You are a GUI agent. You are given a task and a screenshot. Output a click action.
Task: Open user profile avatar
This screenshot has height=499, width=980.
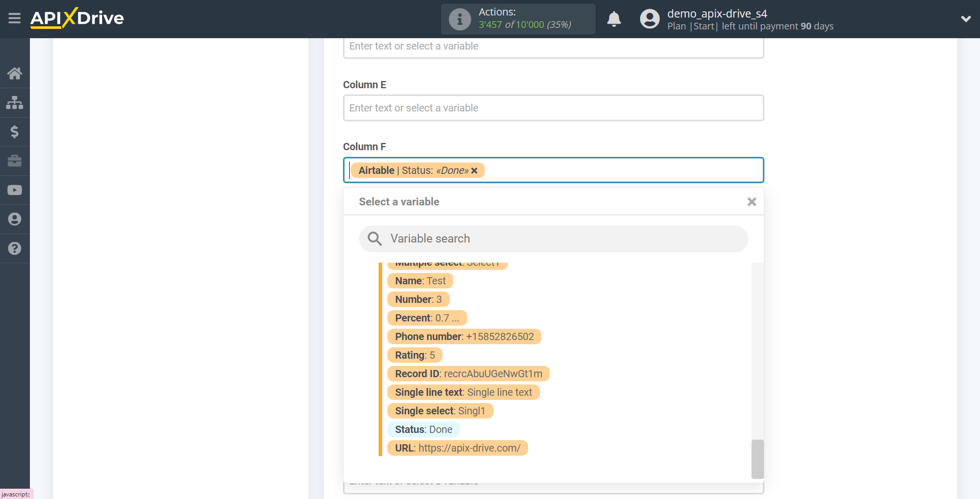pyautogui.click(x=649, y=19)
